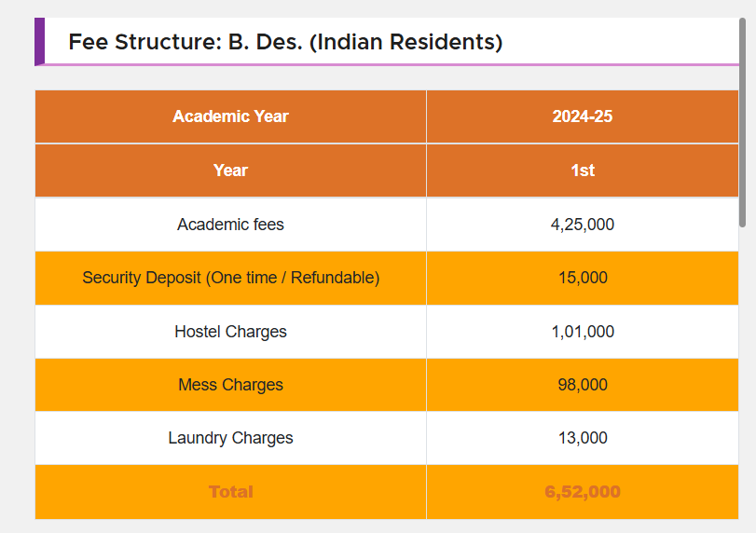Click the vertical scrollbar thumb
This screenshot has width=756, height=533.
743,122
